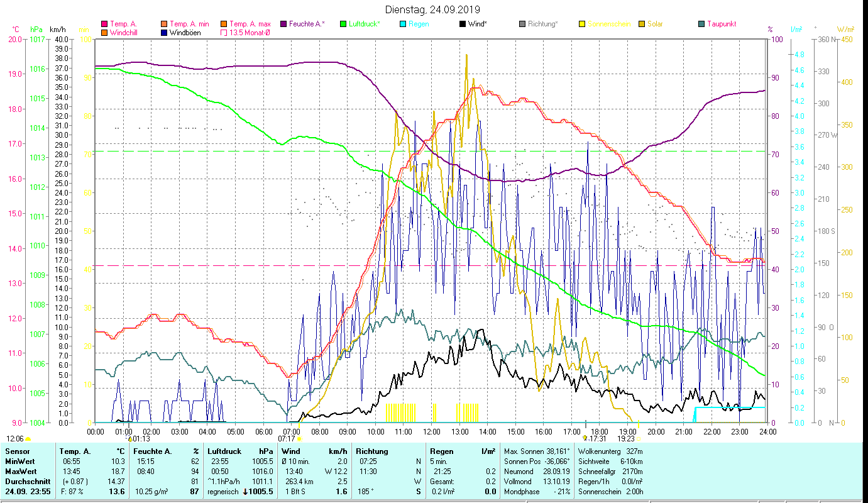This screenshot has height=503, width=868.
Task: Click the sunset marker at 17:31
Action: click(585, 438)
